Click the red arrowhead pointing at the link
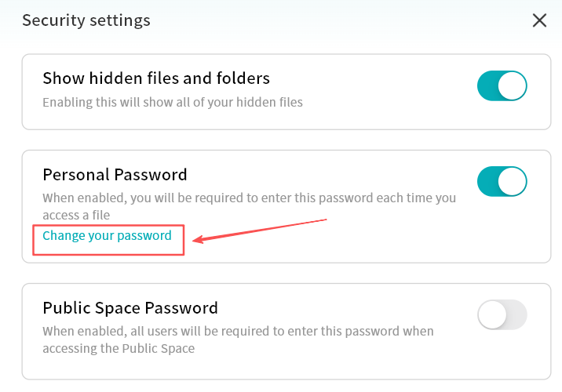Image resolution: width=562 pixels, height=392 pixels. pyautogui.click(x=199, y=238)
